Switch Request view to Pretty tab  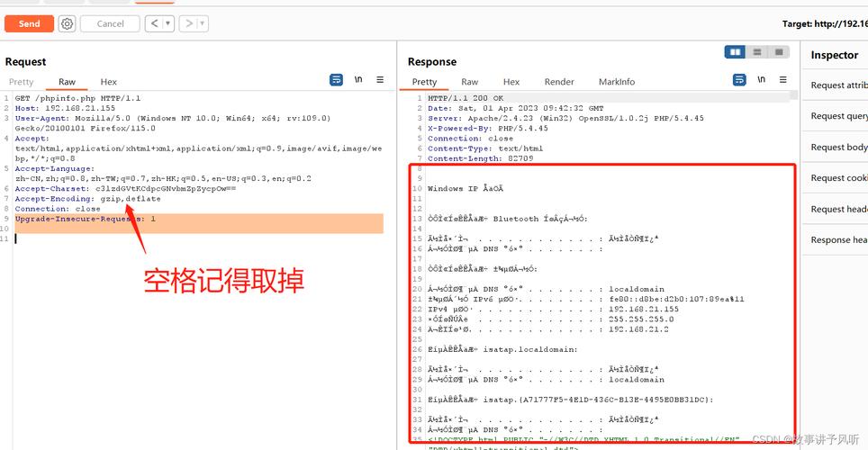[21, 82]
